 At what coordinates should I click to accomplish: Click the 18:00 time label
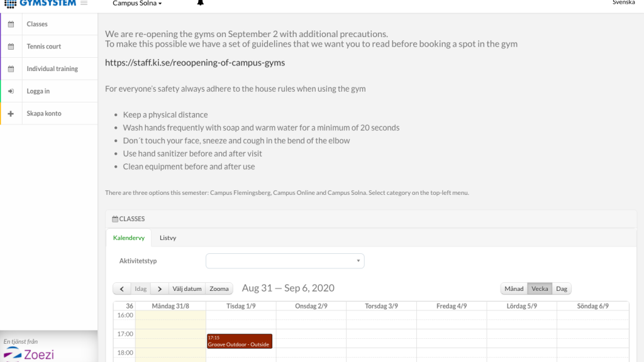pyautogui.click(x=125, y=353)
